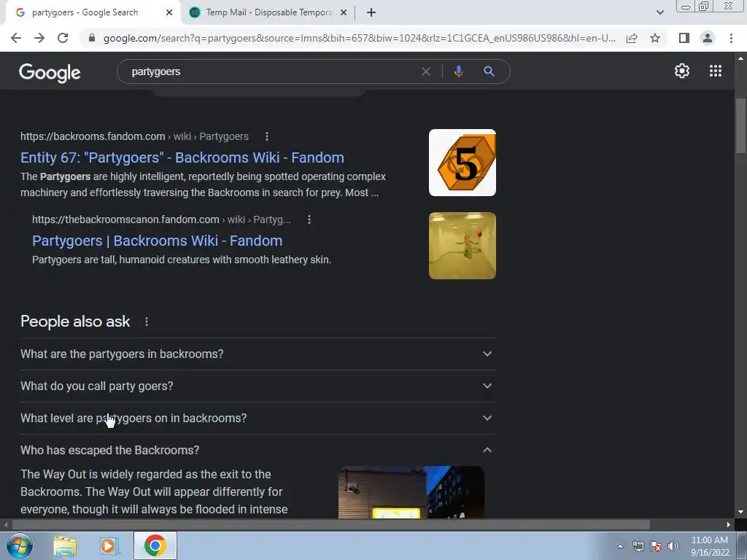Click the scroll right arrow

tap(729, 525)
